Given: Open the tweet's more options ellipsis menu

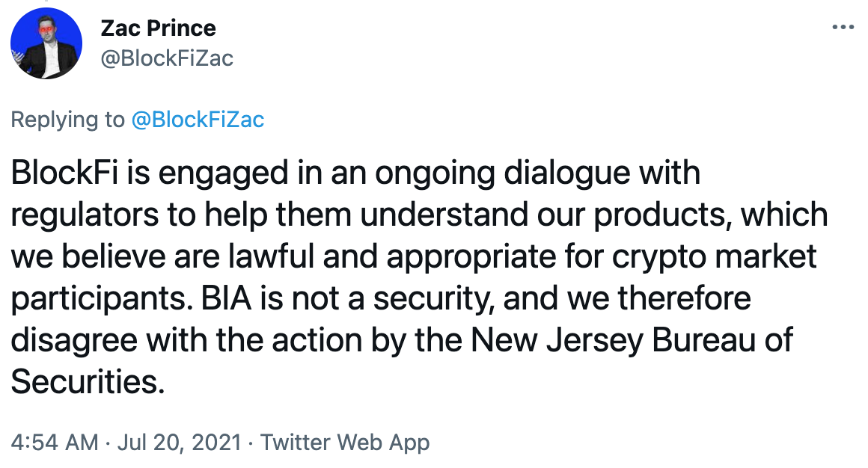Looking at the screenshot, I should (x=843, y=28).
